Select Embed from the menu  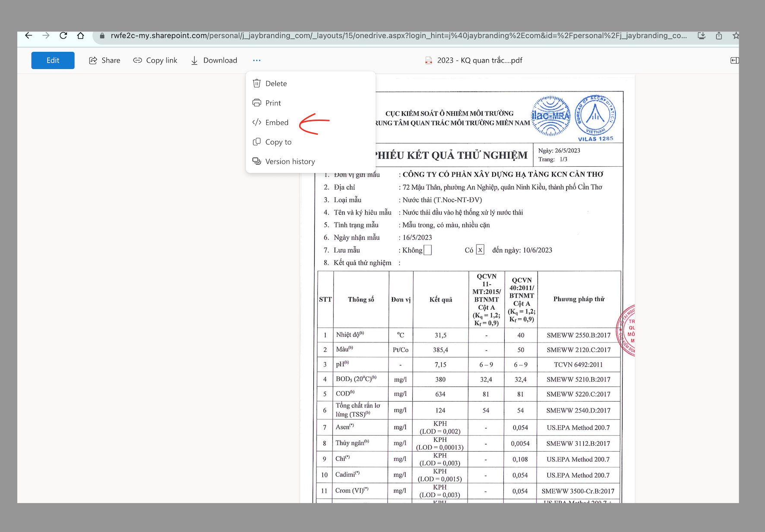pyautogui.click(x=276, y=123)
